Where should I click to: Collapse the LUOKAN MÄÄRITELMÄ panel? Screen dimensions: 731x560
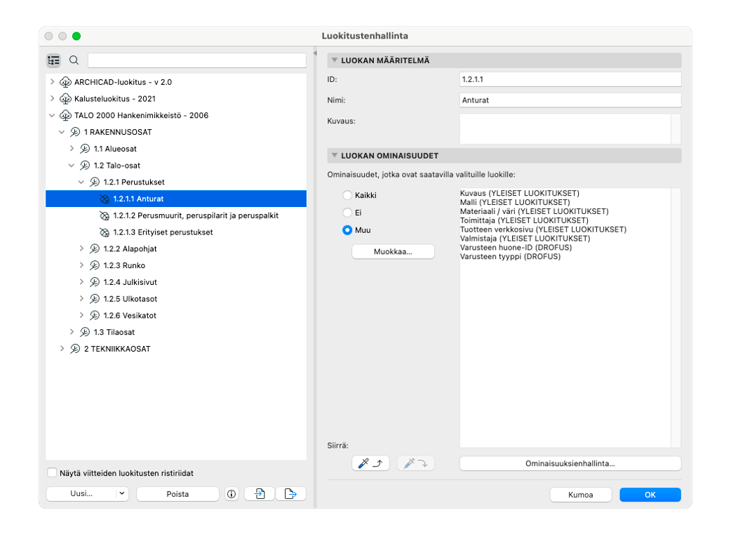coord(334,60)
